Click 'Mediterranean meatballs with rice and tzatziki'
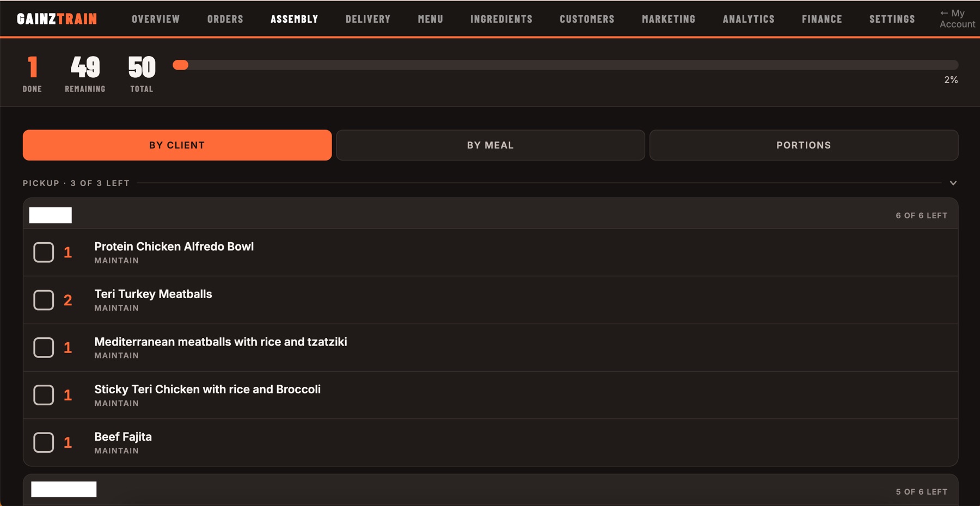This screenshot has height=506, width=980. pyautogui.click(x=220, y=342)
